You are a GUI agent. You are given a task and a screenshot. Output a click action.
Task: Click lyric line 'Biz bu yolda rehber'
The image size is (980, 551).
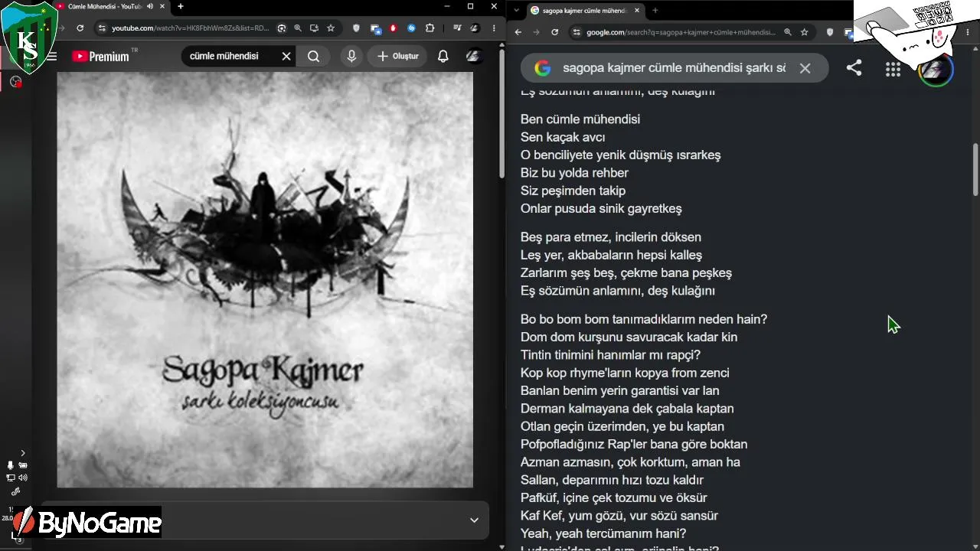click(x=574, y=173)
